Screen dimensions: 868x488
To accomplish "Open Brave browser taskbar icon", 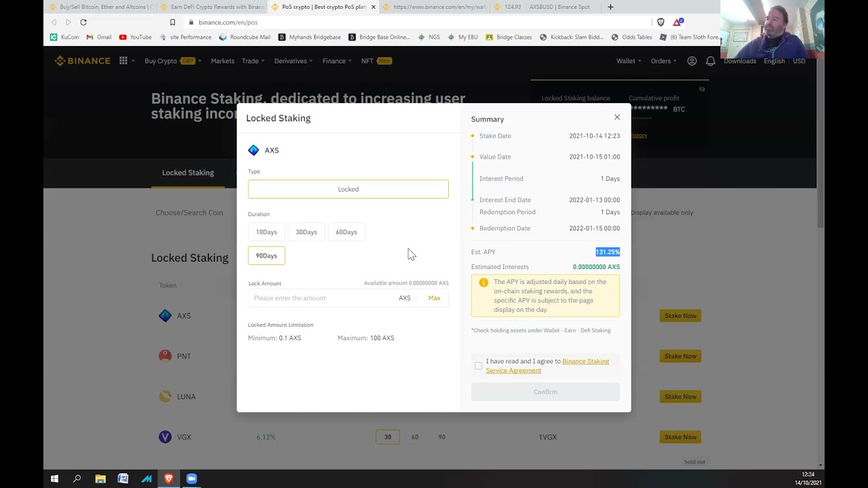I will point(169,479).
